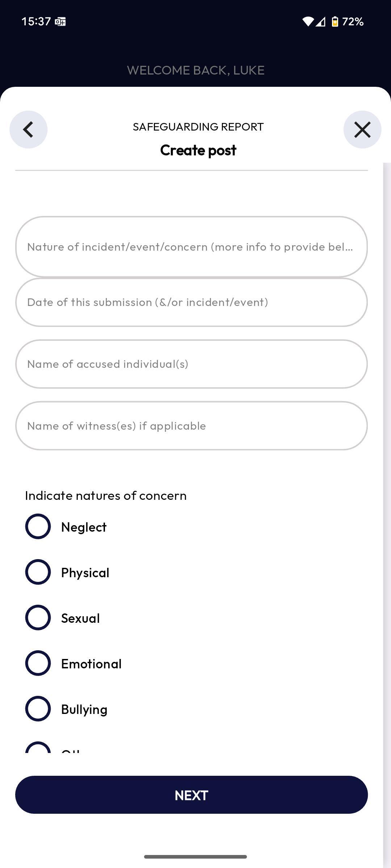The height and width of the screenshot is (868, 391).
Task: Click the notification icon next to the clock
Action: point(60,21)
